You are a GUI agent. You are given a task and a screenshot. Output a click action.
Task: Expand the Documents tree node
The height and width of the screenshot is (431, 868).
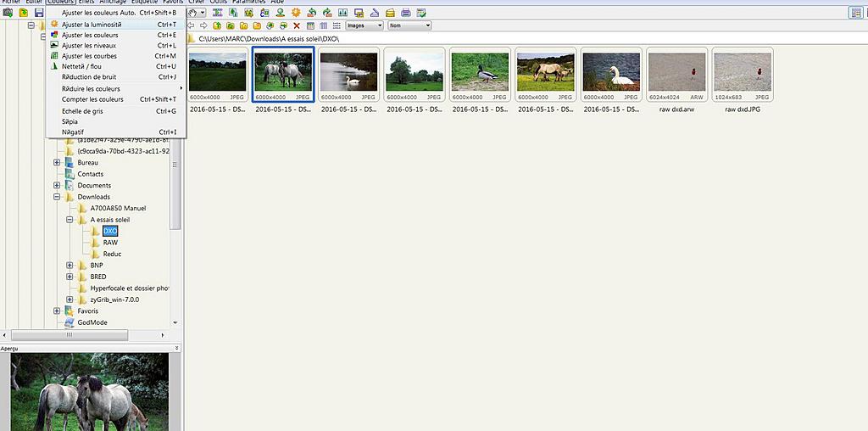pyautogui.click(x=57, y=185)
